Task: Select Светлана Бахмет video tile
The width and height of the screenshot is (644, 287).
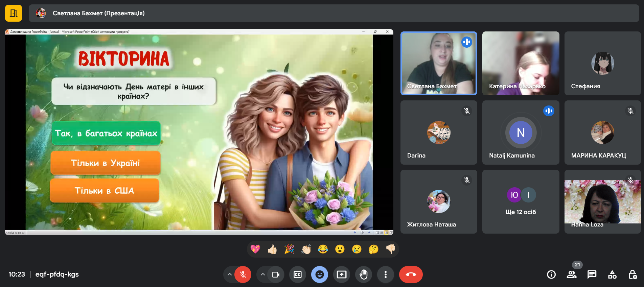Action: (x=439, y=63)
